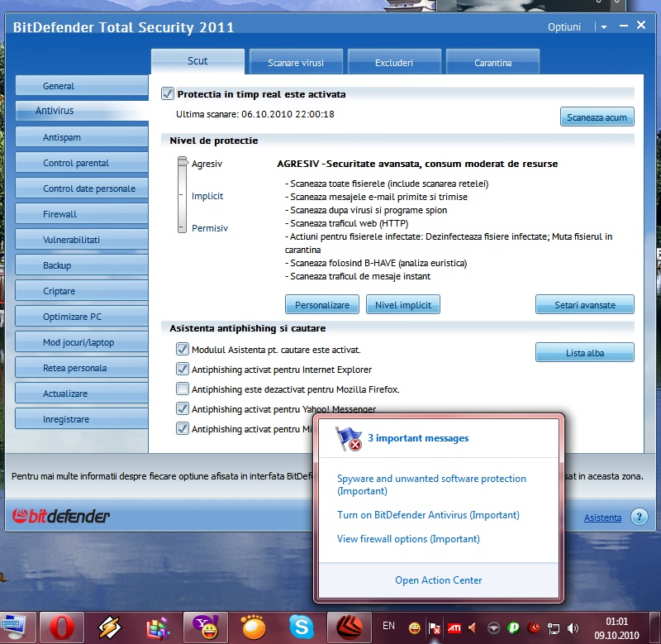Switch to the Scanare virusi tab
Viewport: 661px width, 644px height.
[x=296, y=63]
